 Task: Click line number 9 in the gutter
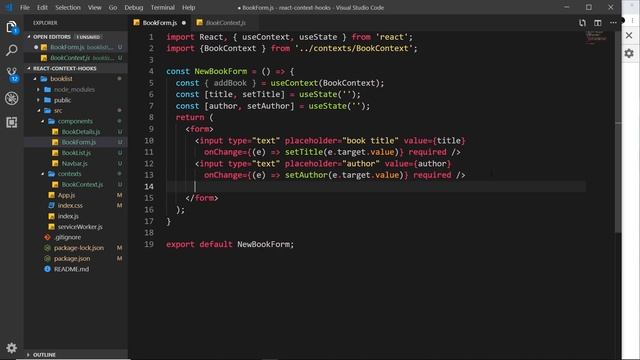(151, 129)
